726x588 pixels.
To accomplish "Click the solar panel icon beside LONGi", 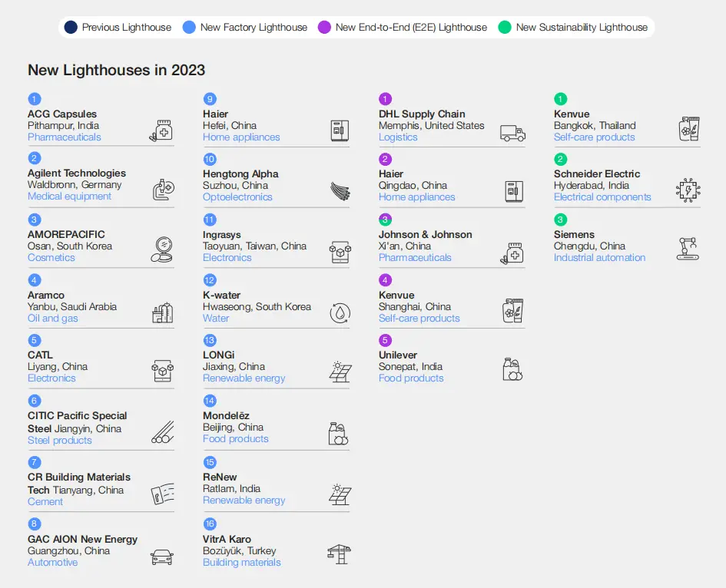I will [339, 372].
